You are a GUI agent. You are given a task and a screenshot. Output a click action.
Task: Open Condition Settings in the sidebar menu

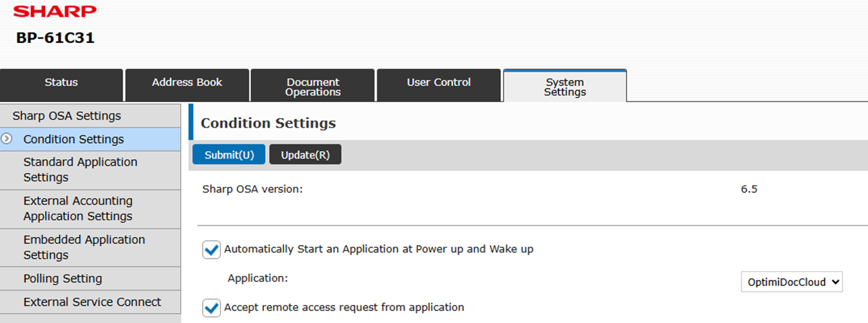point(73,140)
